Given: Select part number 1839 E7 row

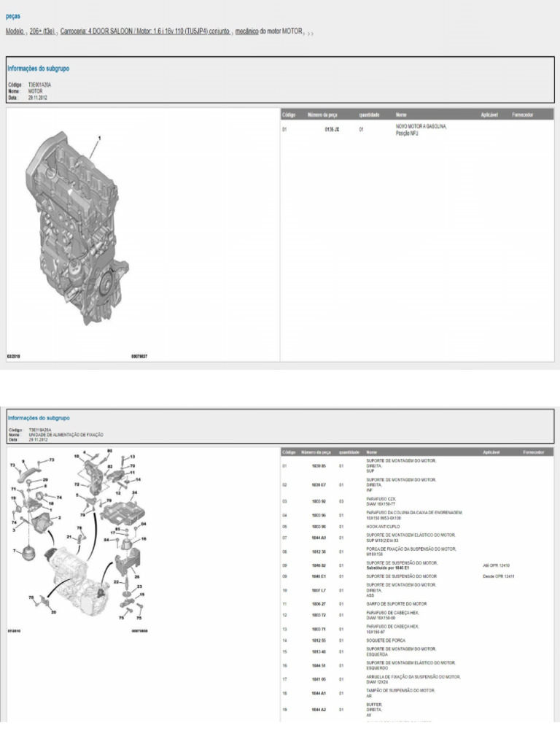Looking at the screenshot, I should pos(417,485).
